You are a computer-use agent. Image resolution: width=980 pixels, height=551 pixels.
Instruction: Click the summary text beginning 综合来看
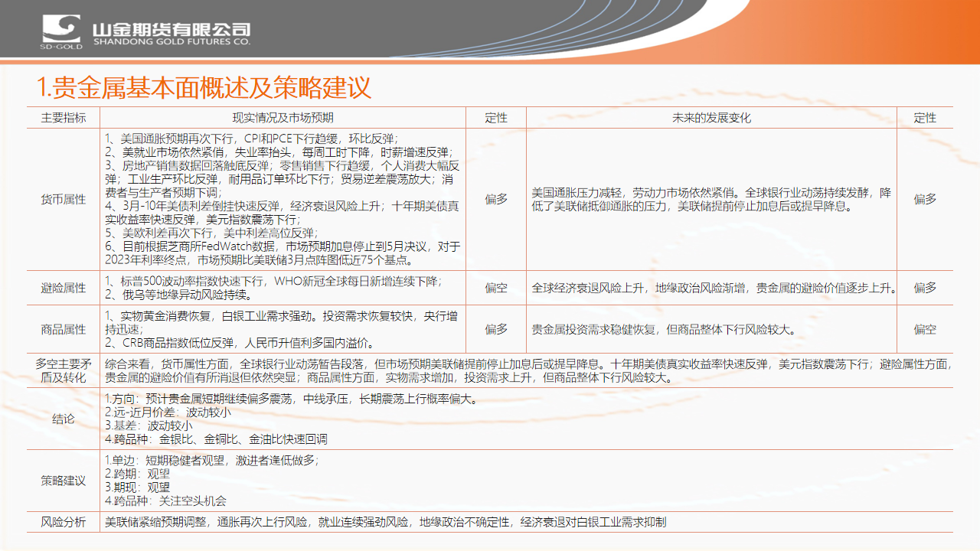pos(528,371)
